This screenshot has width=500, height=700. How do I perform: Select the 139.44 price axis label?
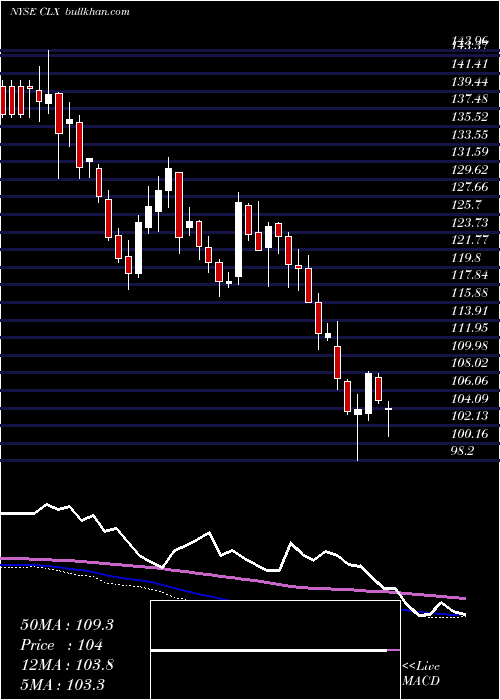469,82
